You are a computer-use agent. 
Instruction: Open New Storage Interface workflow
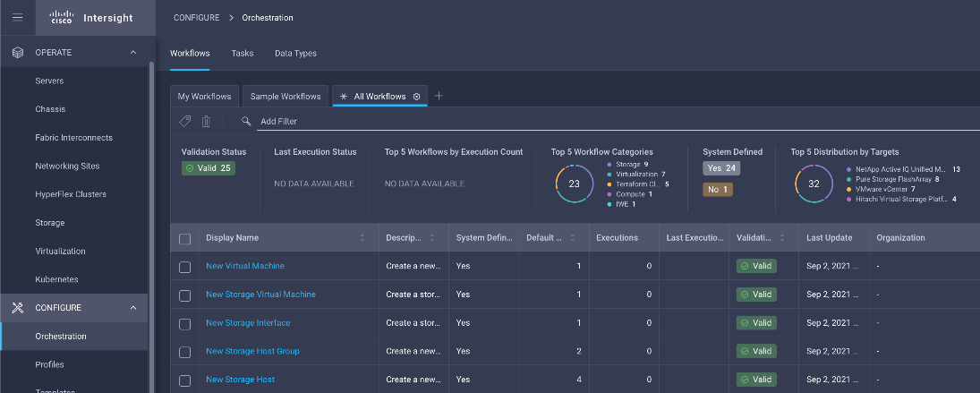[248, 323]
